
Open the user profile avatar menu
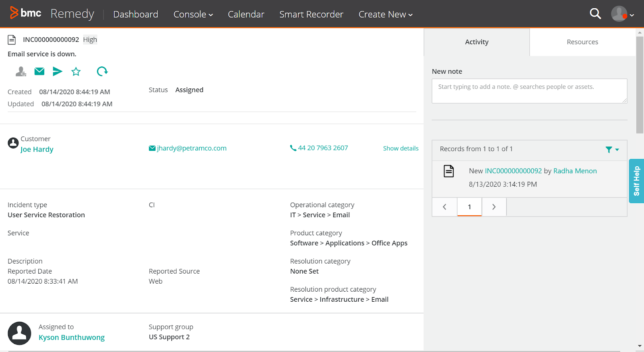[x=622, y=14]
